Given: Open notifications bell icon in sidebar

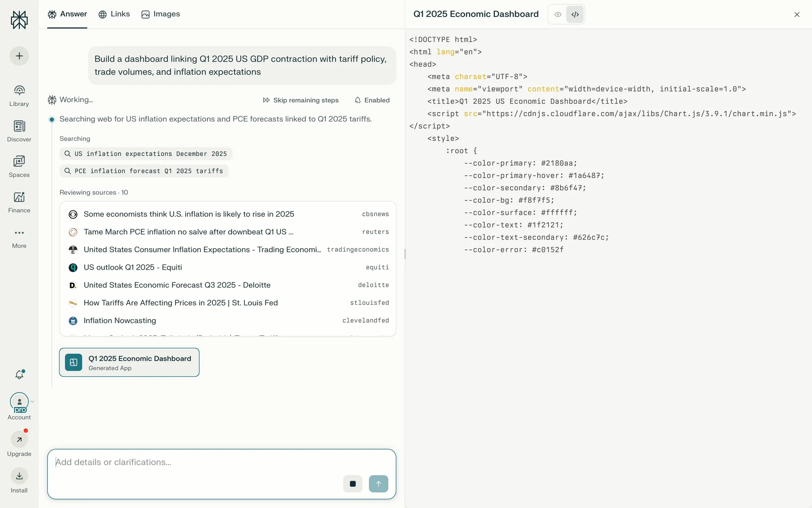Looking at the screenshot, I should pyautogui.click(x=19, y=374).
